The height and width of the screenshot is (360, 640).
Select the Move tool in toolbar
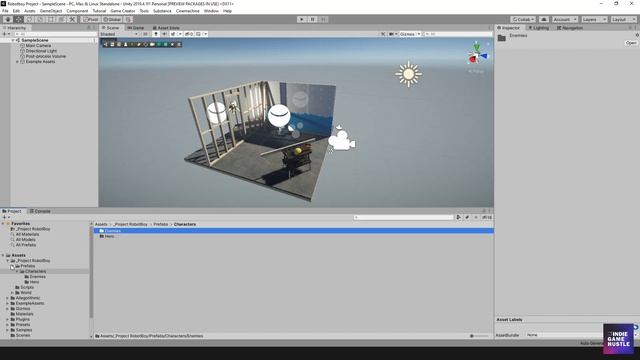coord(19,19)
